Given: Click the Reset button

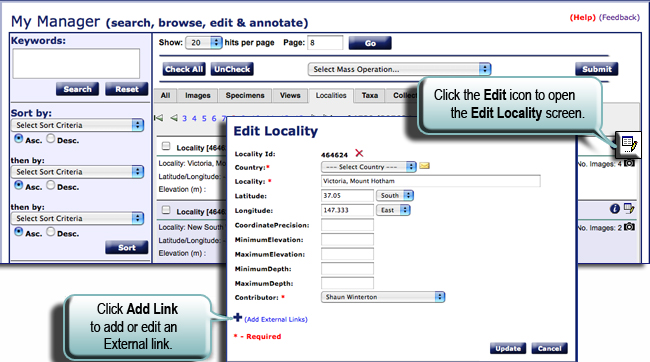Looking at the screenshot, I should (x=127, y=89).
